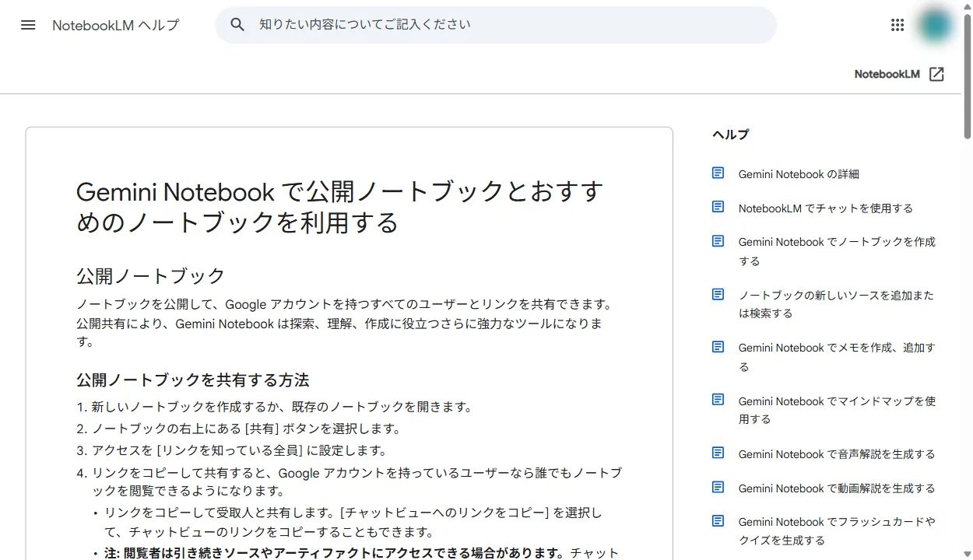Open the hamburger main menu
973x560 pixels.
click(x=28, y=25)
